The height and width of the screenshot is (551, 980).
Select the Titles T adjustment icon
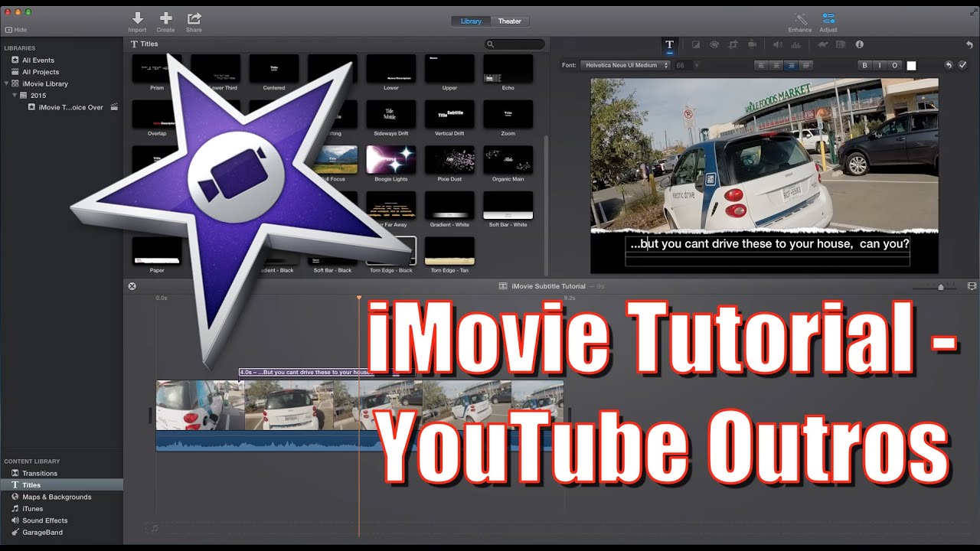669,45
